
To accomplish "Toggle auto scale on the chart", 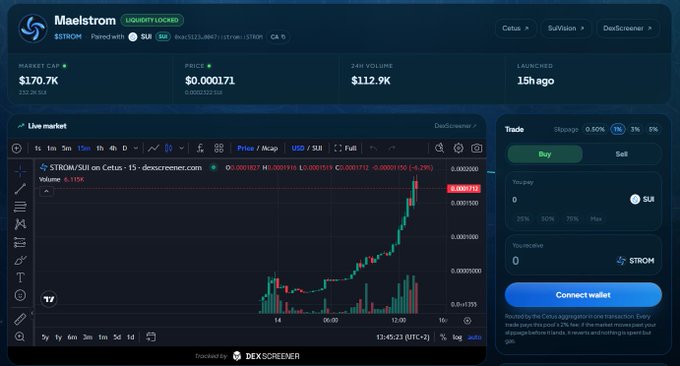I will 474,337.
